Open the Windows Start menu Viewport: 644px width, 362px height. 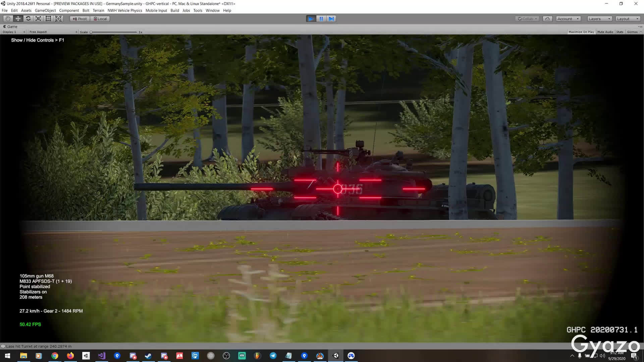point(7,356)
